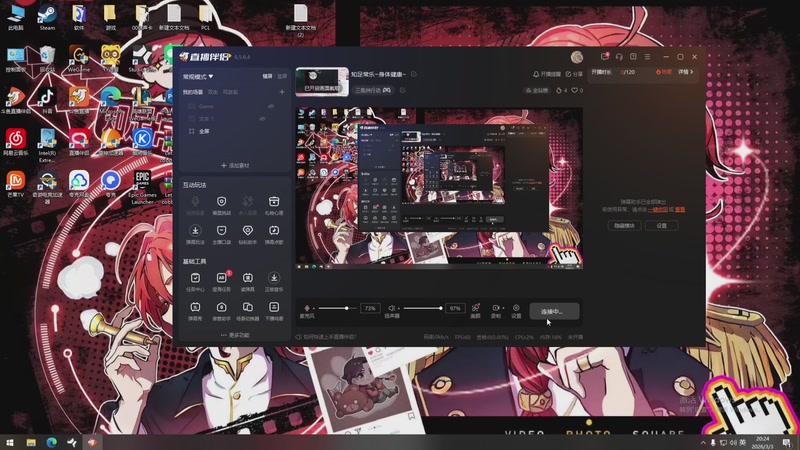Mute the 扬声器 speaker icon
This screenshot has width=800, height=450.
coord(391,308)
